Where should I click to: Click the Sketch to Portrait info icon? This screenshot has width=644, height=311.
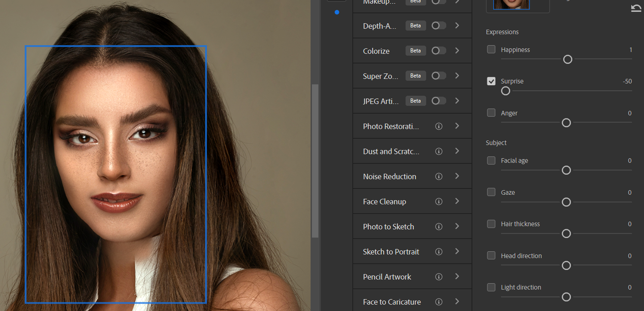pos(439,252)
